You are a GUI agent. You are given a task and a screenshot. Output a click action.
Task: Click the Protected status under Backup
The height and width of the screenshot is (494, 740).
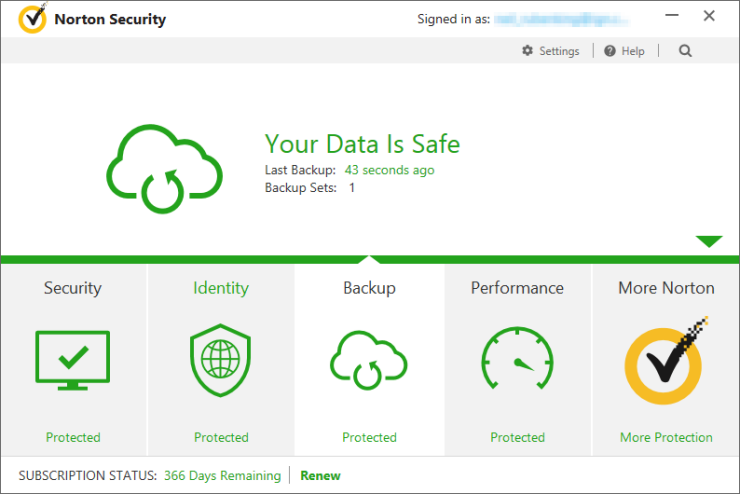[369, 437]
